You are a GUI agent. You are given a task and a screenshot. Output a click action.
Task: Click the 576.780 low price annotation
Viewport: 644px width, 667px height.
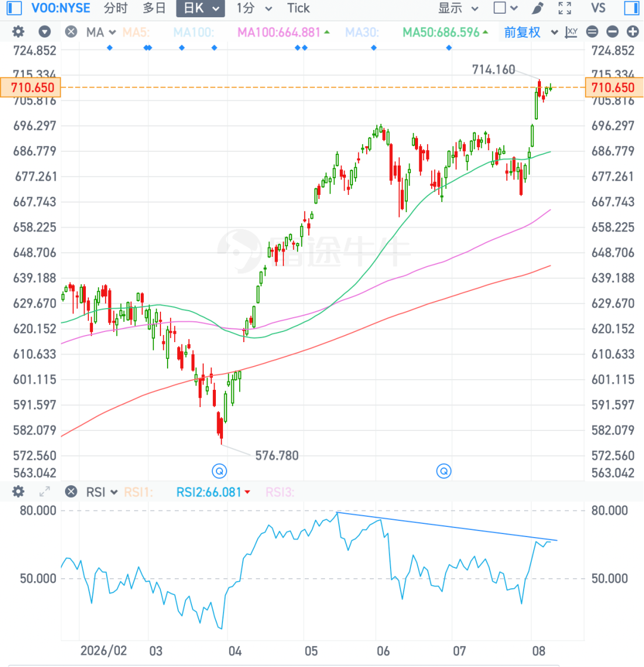[277, 455]
